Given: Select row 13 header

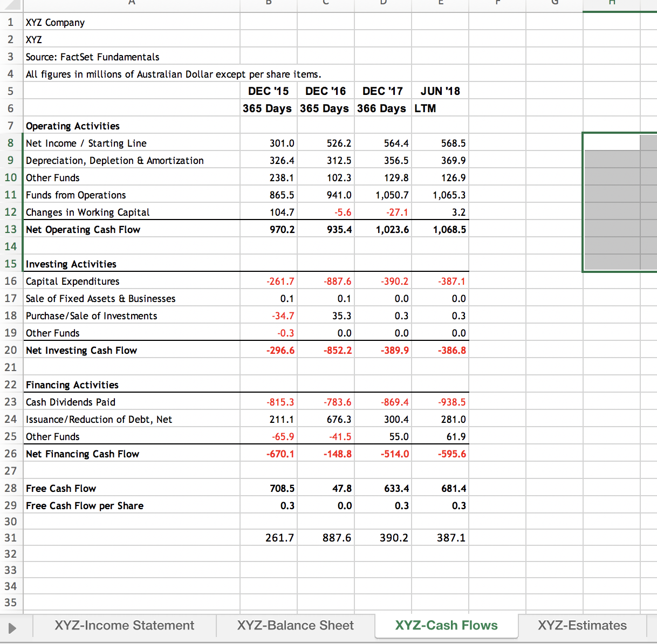Looking at the screenshot, I should (x=11, y=229).
